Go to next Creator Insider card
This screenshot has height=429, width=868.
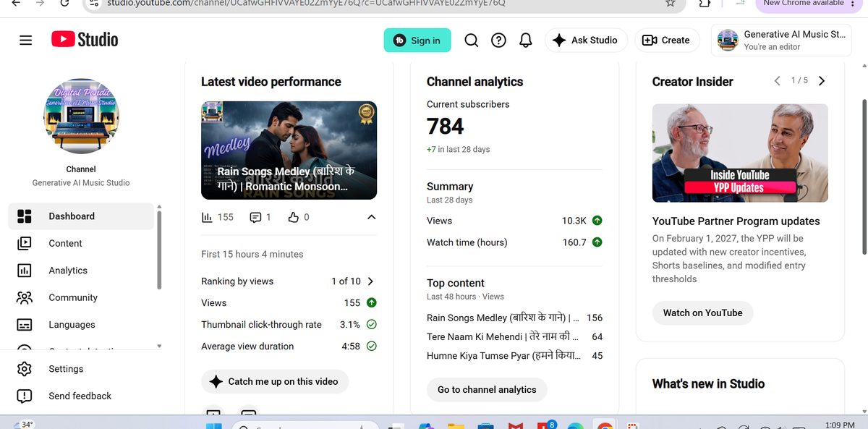[x=821, y=81]
